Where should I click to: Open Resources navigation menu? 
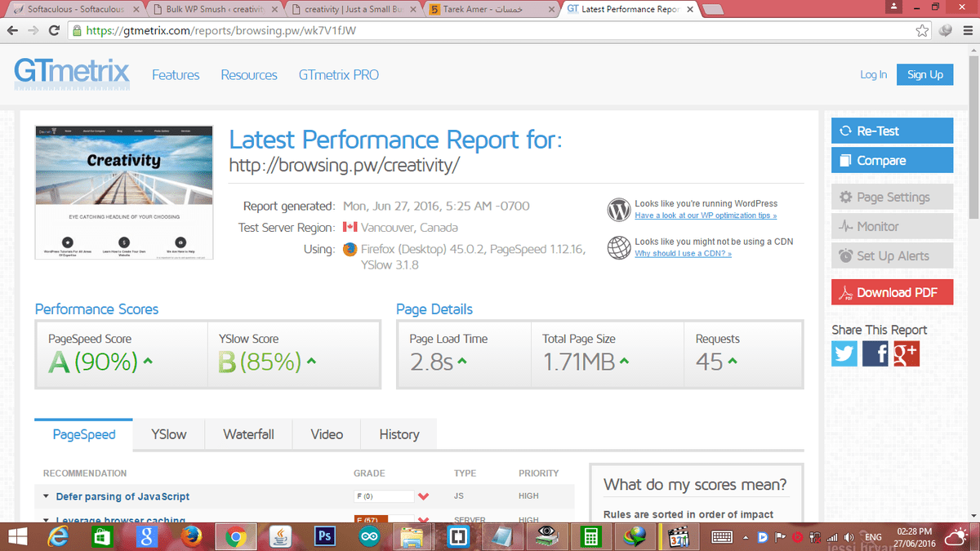(x=249, y=74)
